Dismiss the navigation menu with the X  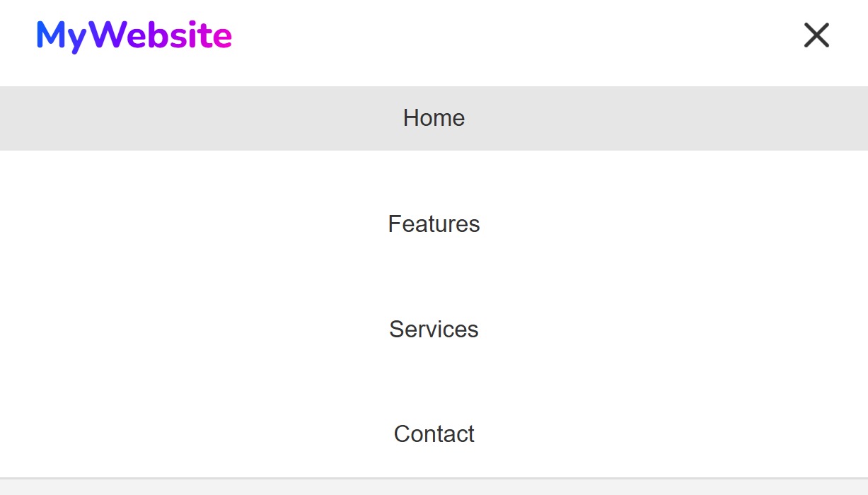816,35
